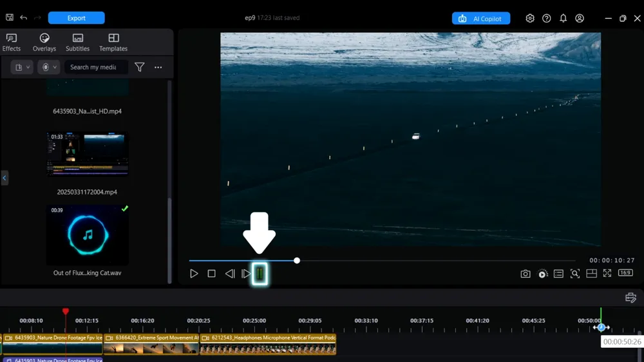This screenshot has height=362, width=644.
Task: Play the preview video
Action: point(194,274)
